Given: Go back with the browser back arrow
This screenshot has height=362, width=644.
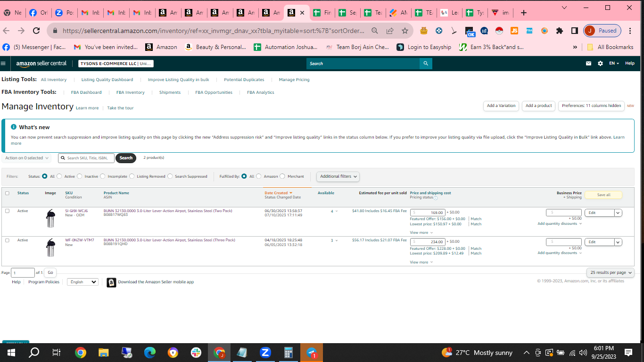Looking at the screenshot, I should [6, 31].
